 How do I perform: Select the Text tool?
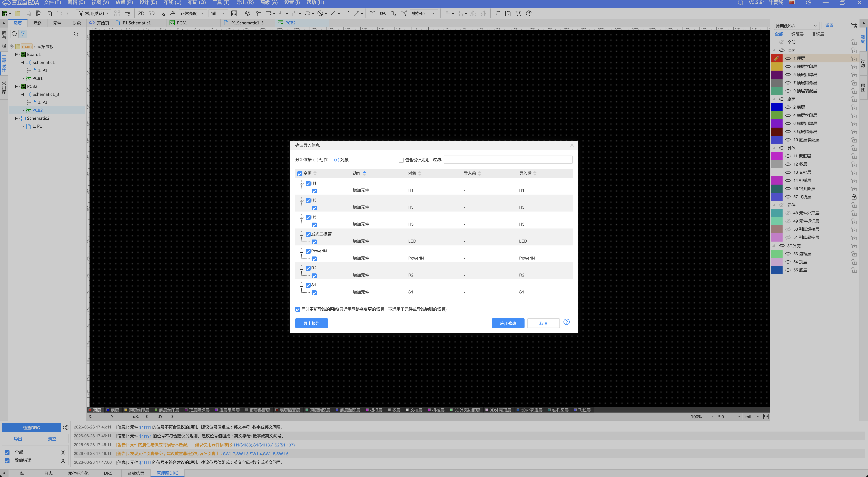coord(346,13)
